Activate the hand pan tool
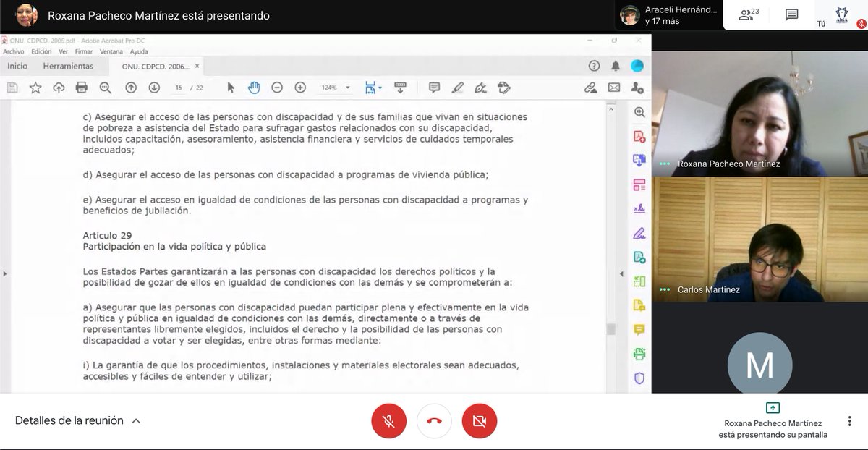 pos(254,88)
